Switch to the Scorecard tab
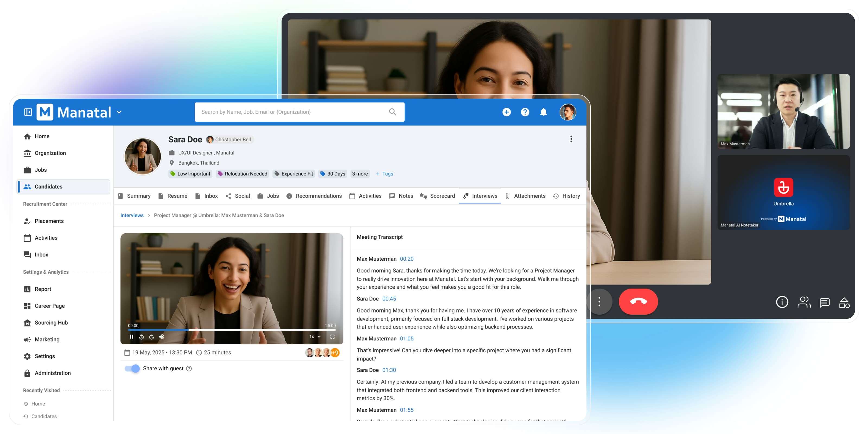868x434 pixels. tap(437, 196)
